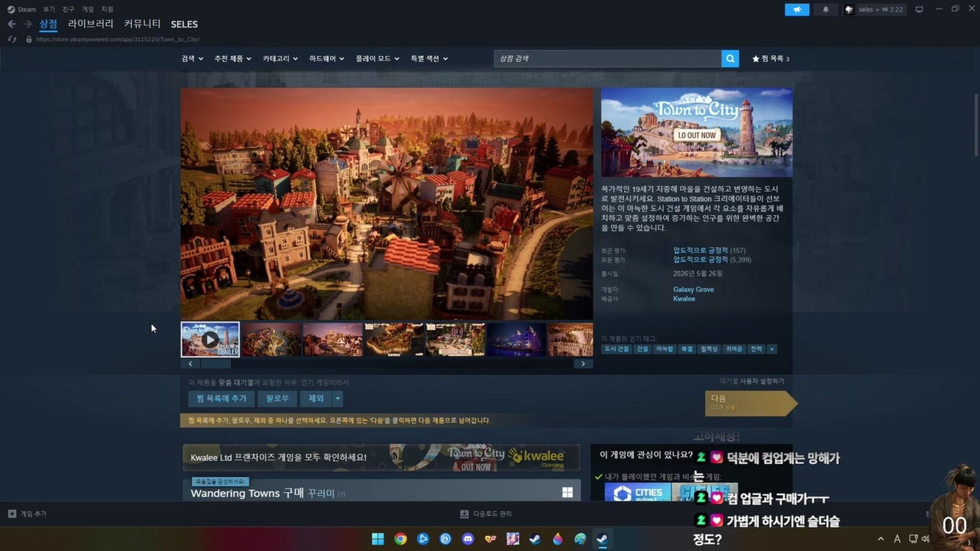
Task: Expand the 특별 섹션 dropdown
Action: click(429, 59)
